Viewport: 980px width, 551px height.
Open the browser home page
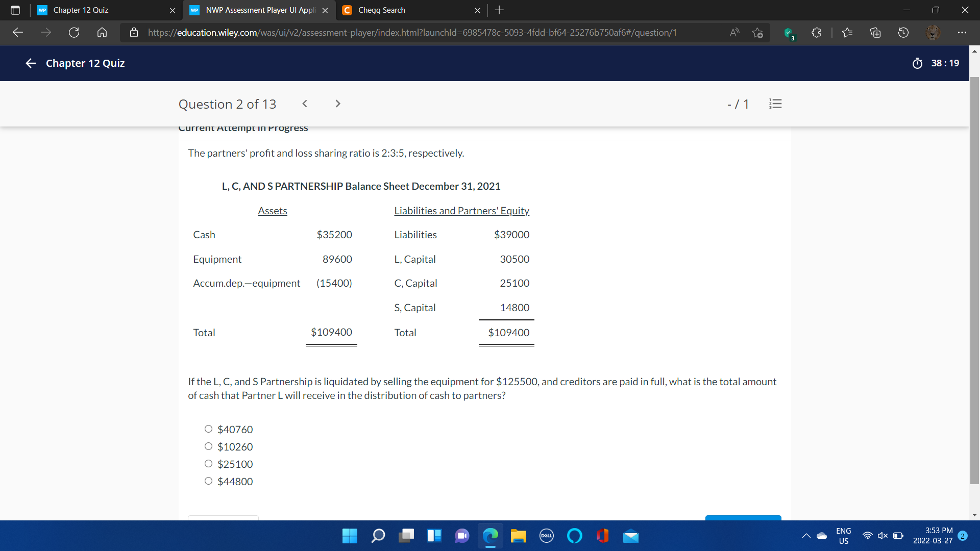tap(102, 33)
